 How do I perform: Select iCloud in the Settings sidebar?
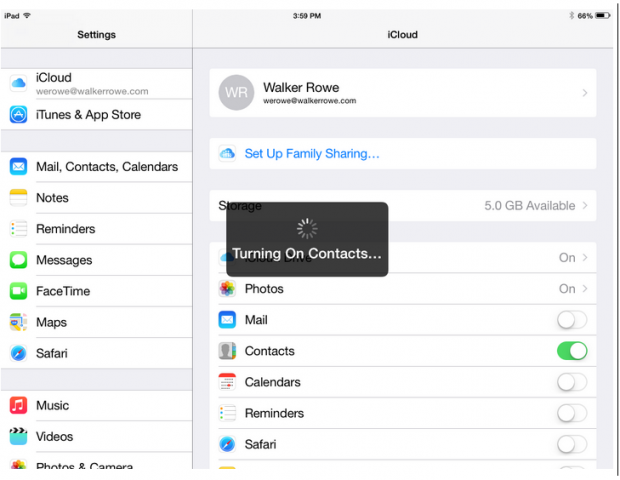point(96,83)
